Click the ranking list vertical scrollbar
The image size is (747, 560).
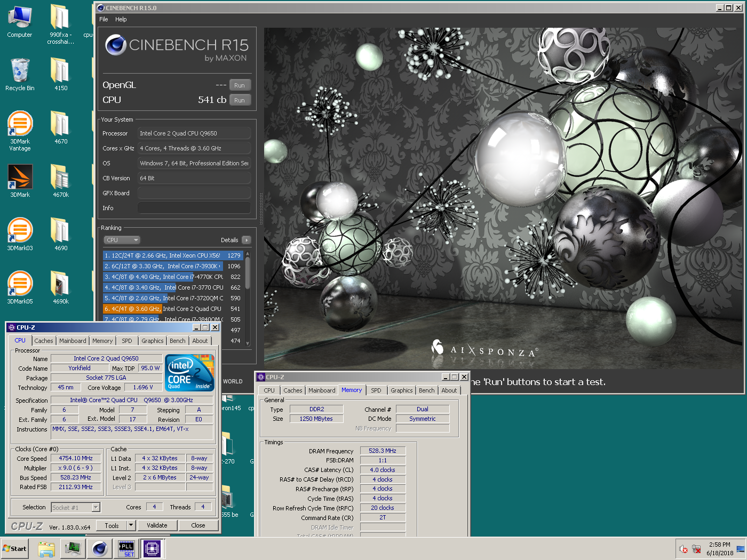click(248, 299)
